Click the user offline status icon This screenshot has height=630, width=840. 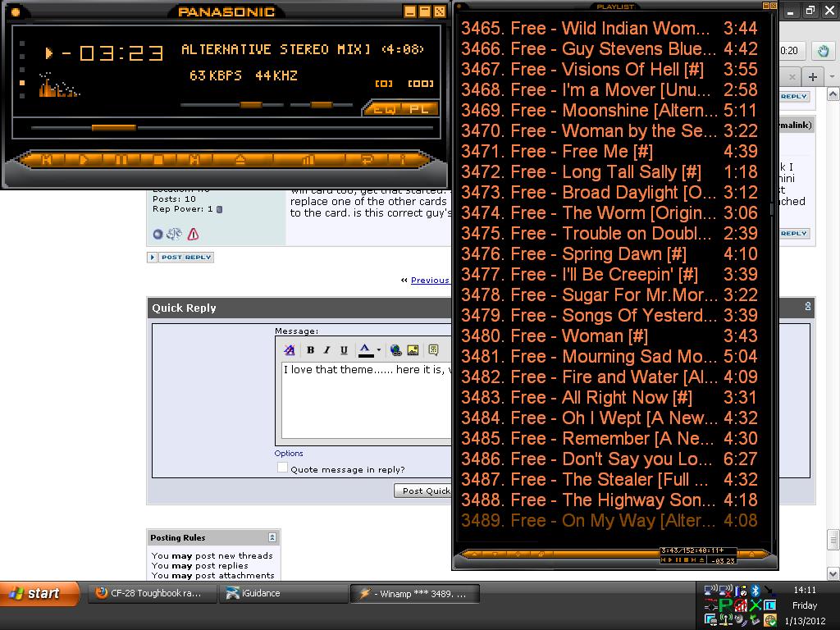(157, 234)
